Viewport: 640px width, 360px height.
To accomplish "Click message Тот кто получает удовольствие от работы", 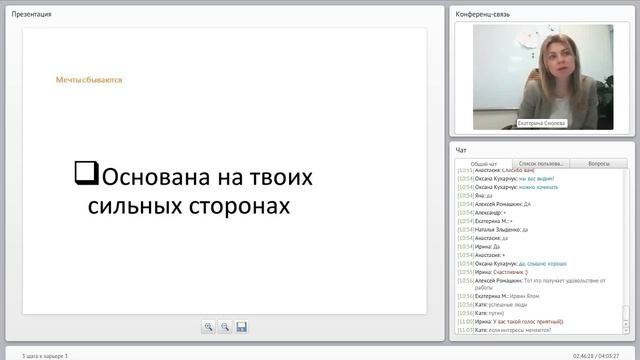I will (x=532, y=284).
